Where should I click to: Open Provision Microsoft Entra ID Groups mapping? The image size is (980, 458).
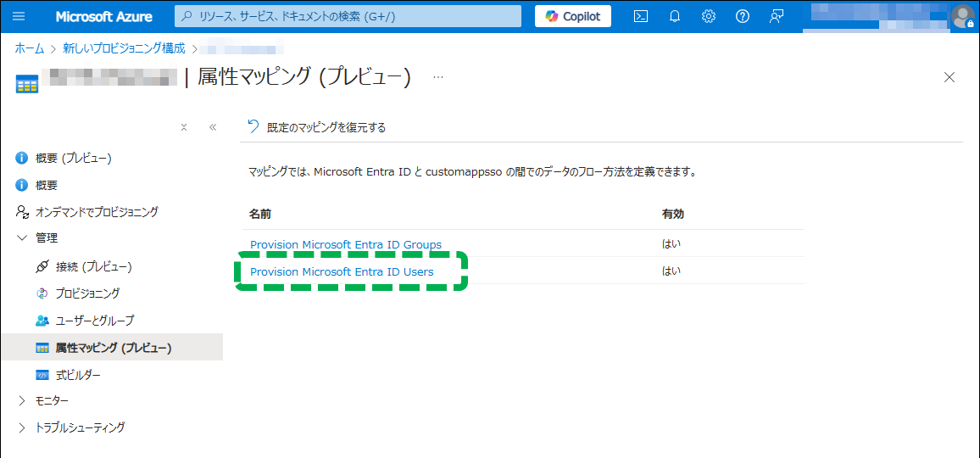tap(346, 244)
